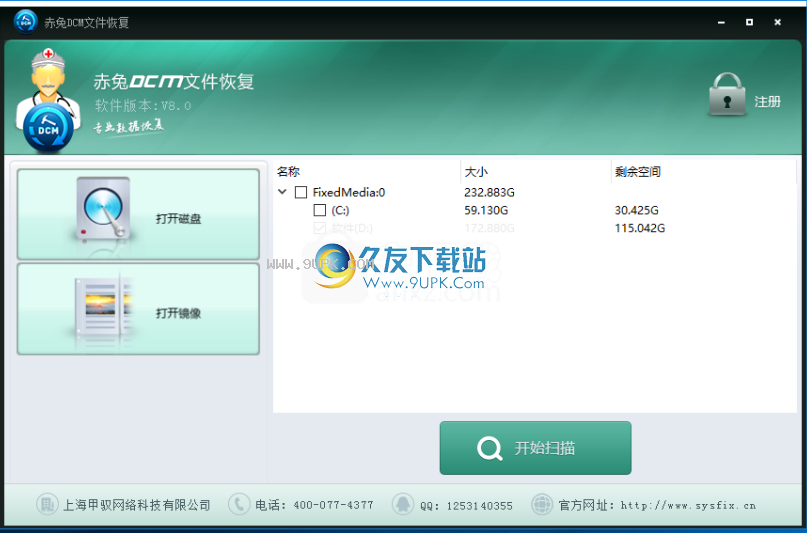Click the 软件版本:V8.0 version text
This screenshot has height=533, width=807.
(x=143, y=105)
